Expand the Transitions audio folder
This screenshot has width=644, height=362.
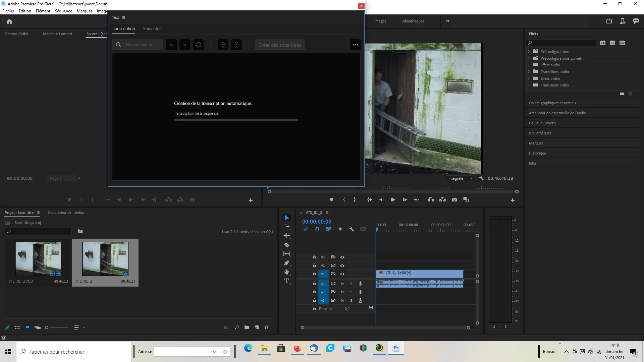tap(529, 72)
